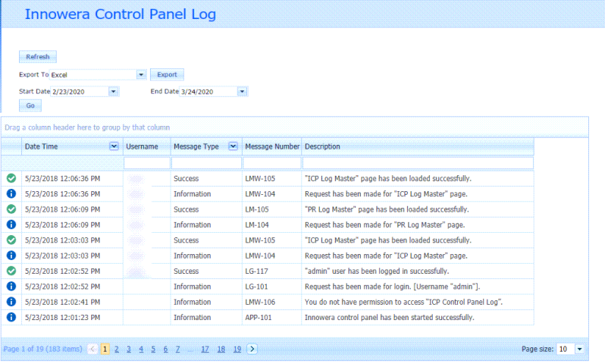Click the next page arrow button
Screen dimensions: 605x364
point(252,349)
